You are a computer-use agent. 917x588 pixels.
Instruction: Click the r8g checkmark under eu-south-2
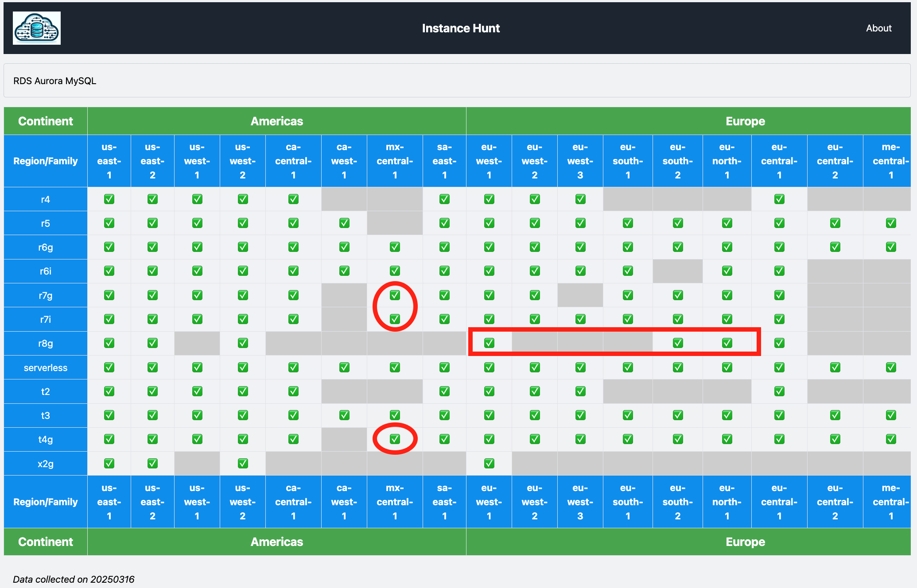pos(678,343)
